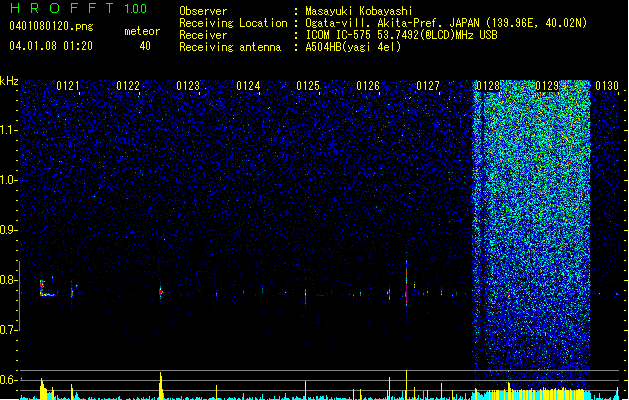
Task: Click the observer name Masayuki Kobayashi
Action: click(359, 11)
